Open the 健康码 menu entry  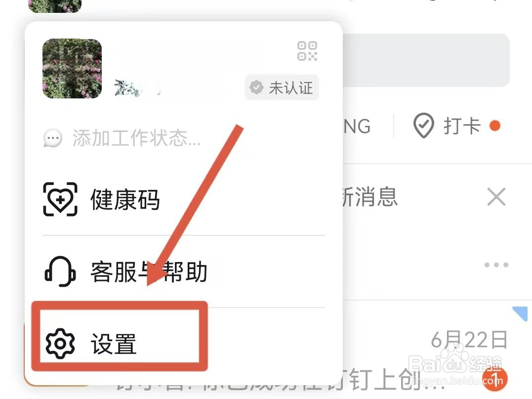coord(184,200)
